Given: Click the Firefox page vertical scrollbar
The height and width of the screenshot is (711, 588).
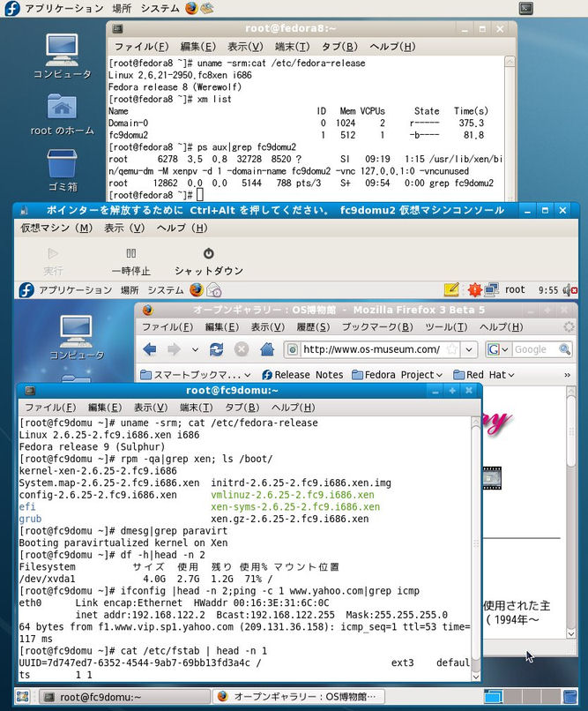Looking at the screenshot, I should [x=571, y=513].
